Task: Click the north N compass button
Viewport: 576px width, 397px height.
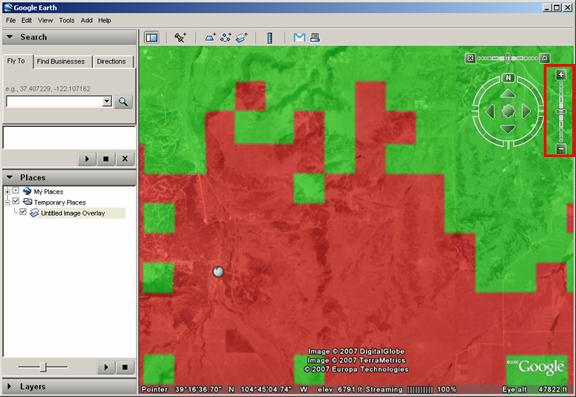Action: 508,78
